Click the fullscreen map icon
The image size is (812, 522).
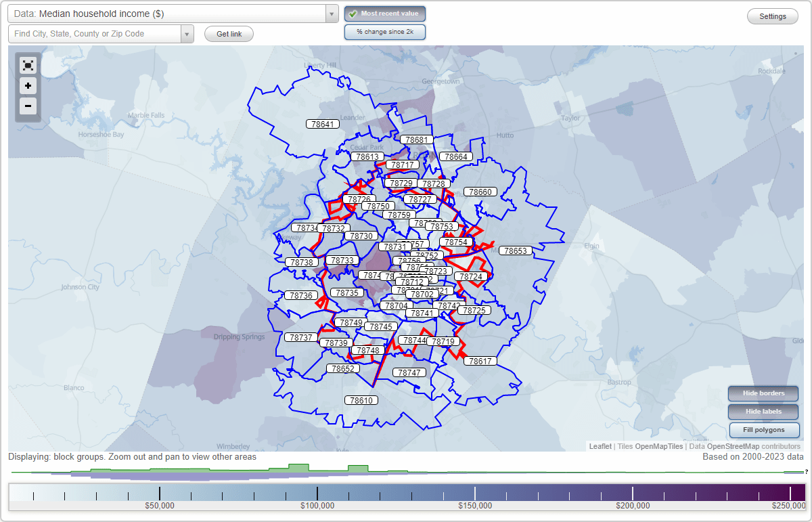click(28, 65)
